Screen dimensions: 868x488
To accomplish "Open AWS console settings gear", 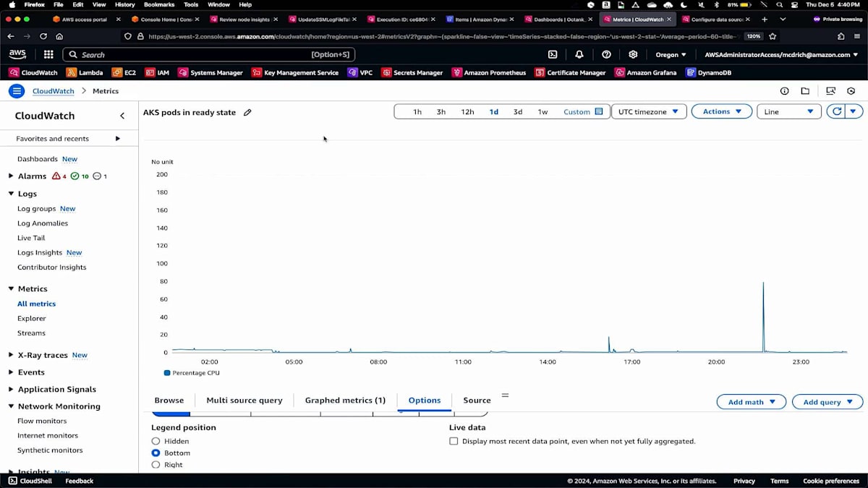I will (x=633, y=54).
